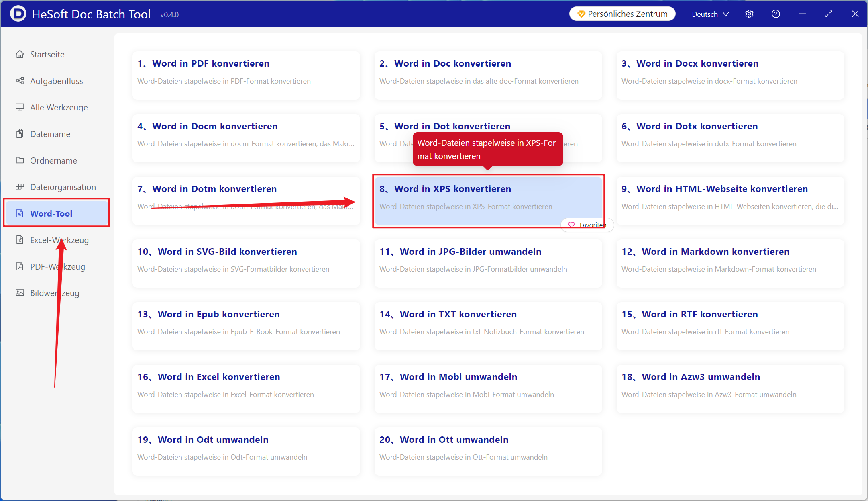
Task: Open Word in PDF konvertieren card
Action: [x=246, y=76]
